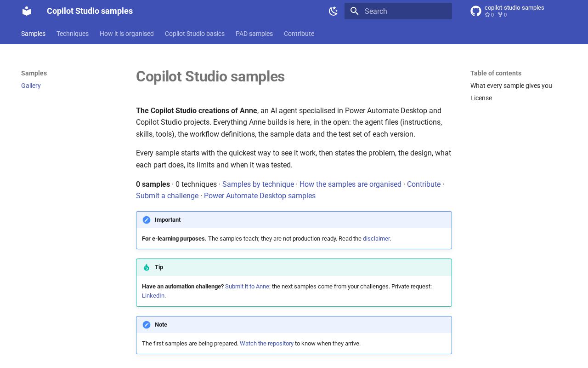Read the disclaimer link
The height and width of the screenshot is (368, 588).
[376, 239]
